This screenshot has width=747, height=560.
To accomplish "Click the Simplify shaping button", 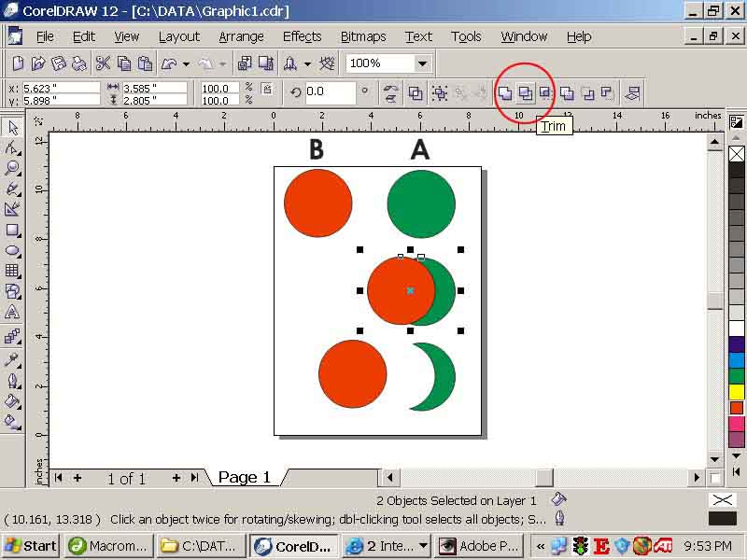I will [567, 92].
